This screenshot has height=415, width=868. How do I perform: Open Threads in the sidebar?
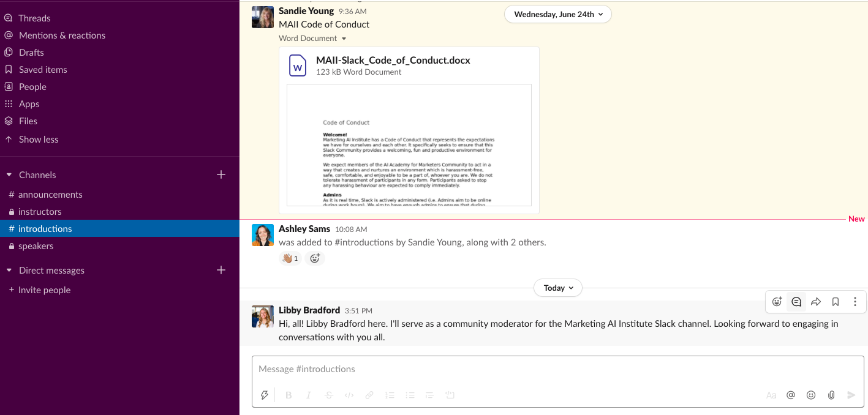click(34, 18)
